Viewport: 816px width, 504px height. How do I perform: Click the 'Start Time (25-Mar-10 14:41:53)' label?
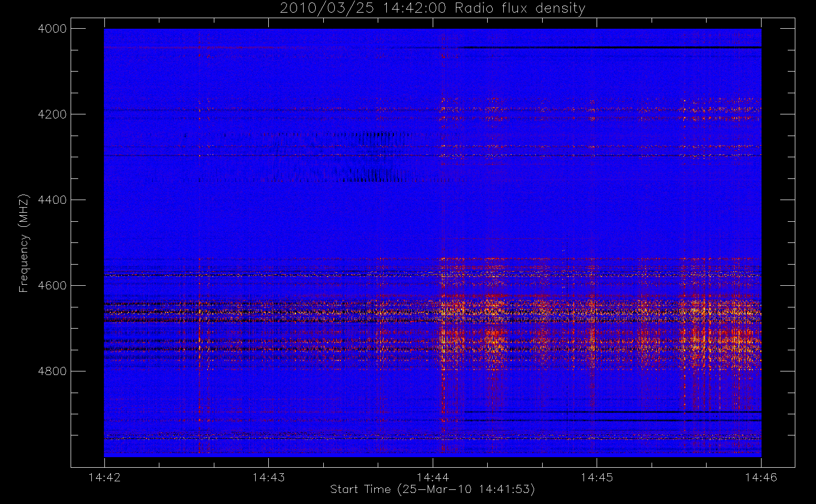[432, 489]
